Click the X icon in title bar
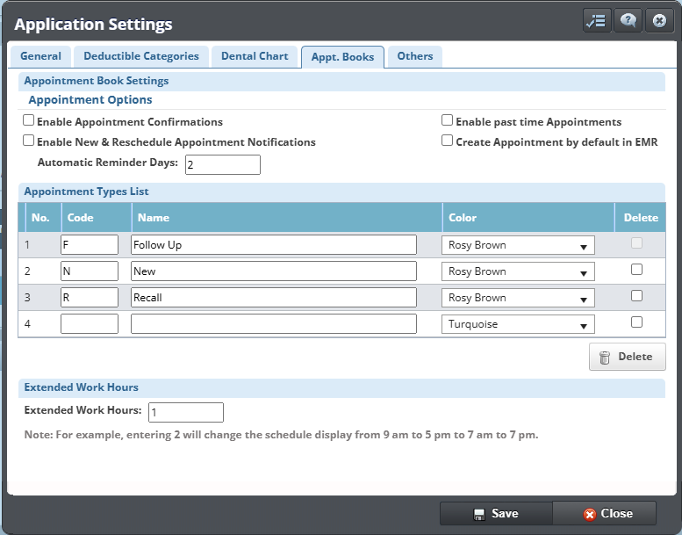 (658, 21)
